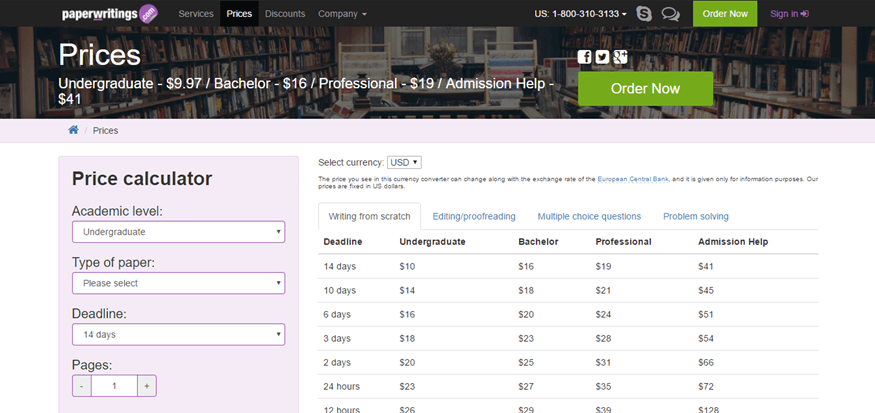Click $14 Undergraduate 10 days price
The height and width of the screenshot is (413, 875).
click(x=407, y=290)
